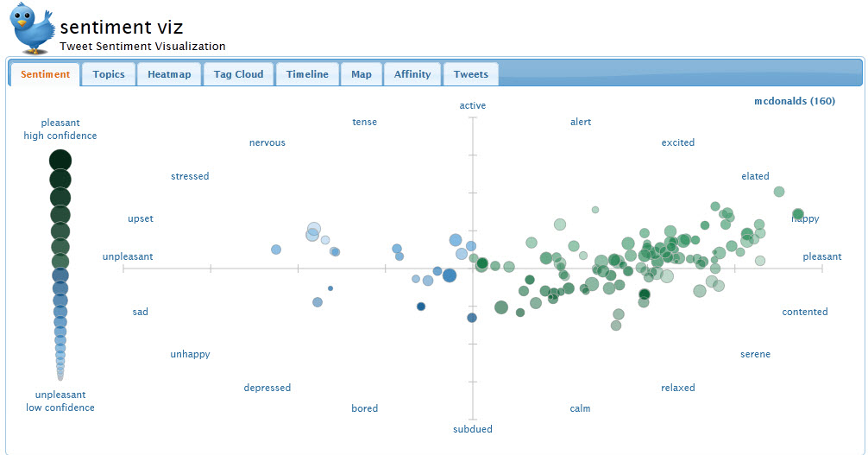868x455 pixels.
Task: Click the "active" label above the vertical axis
Action: click(x=473, y=105)
